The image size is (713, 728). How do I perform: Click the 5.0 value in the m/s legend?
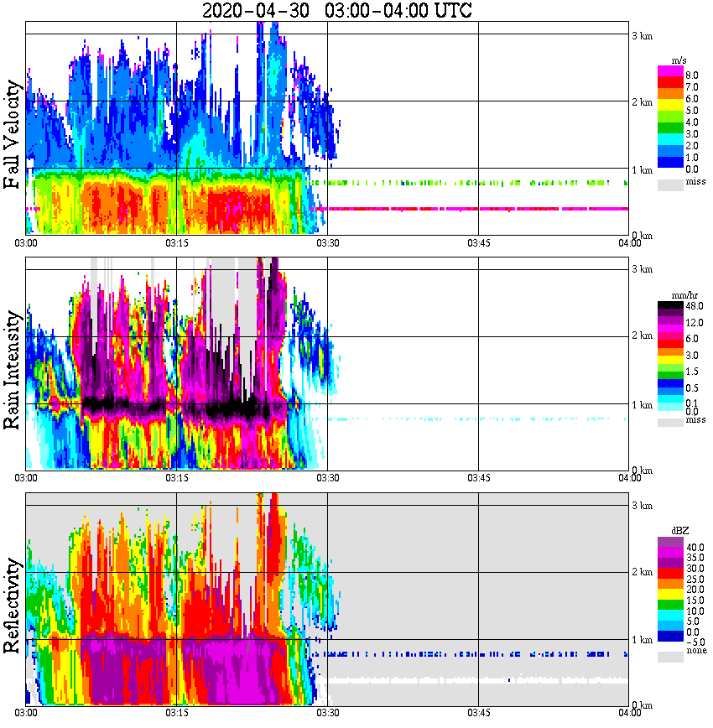click(x=692, y=111)
